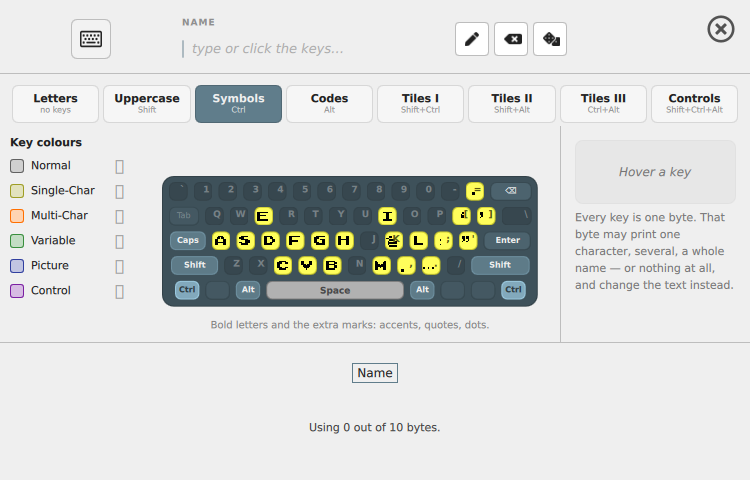Click the Space bar key

coord(335,290)
